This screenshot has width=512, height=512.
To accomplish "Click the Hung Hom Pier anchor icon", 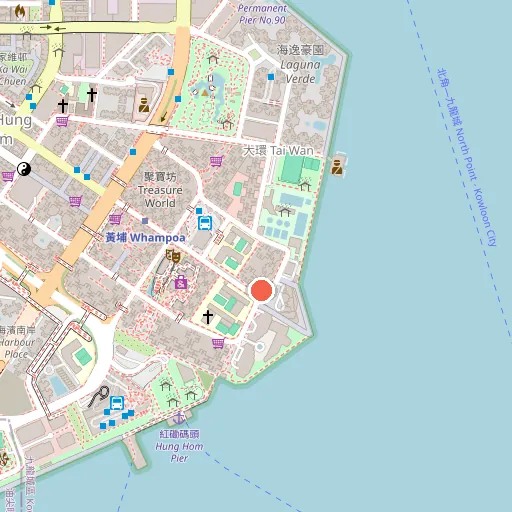I will pos(179,418).
